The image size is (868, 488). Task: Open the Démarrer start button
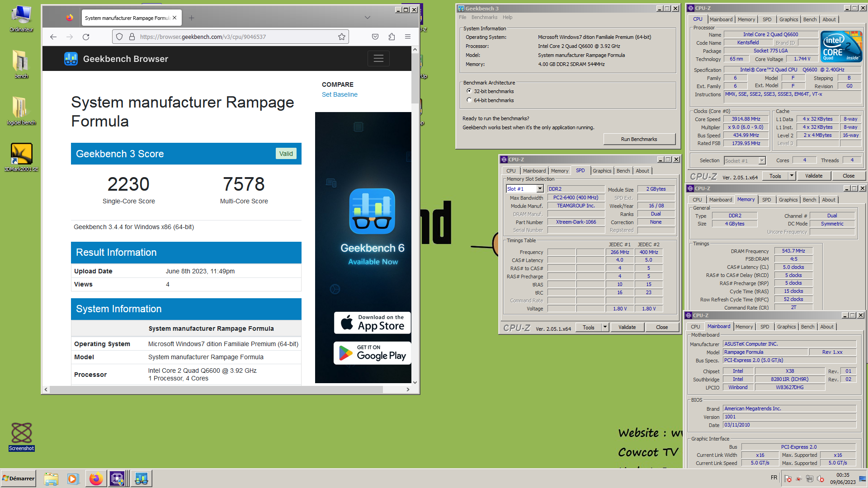coord(19,479)
